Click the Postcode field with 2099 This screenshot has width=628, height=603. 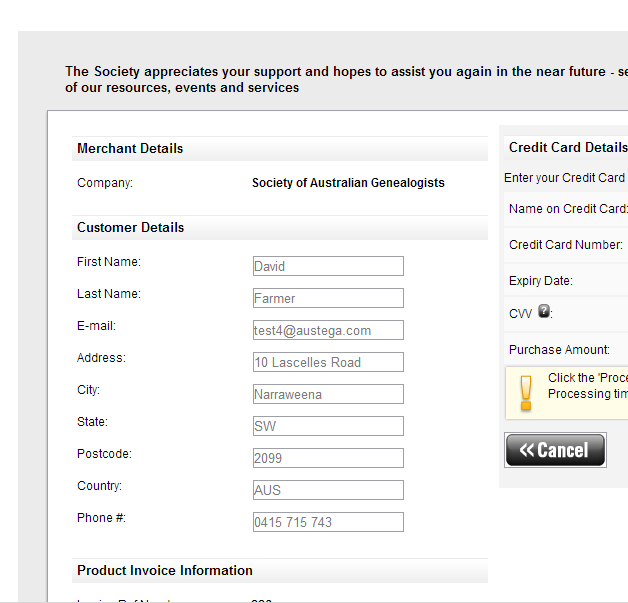328,458
